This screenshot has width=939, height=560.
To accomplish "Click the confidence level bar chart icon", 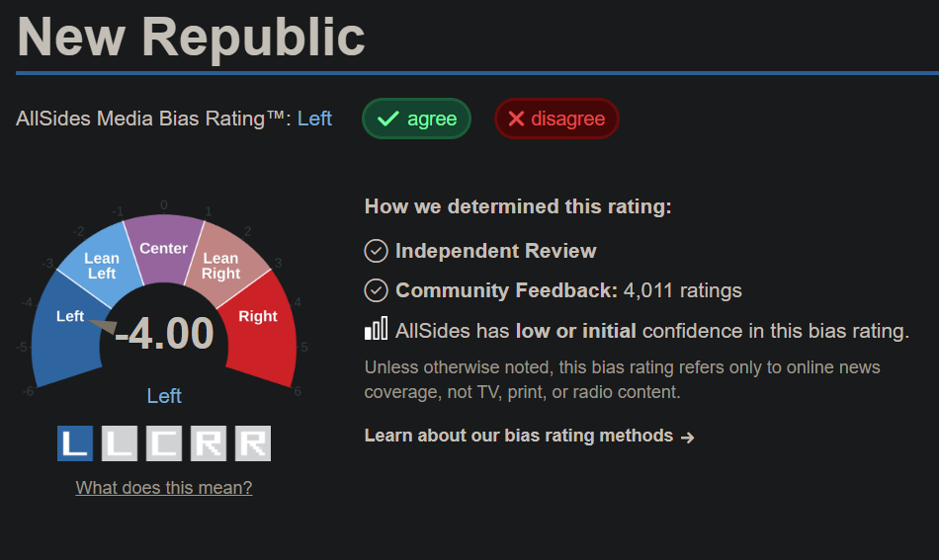I will (376, 329).
